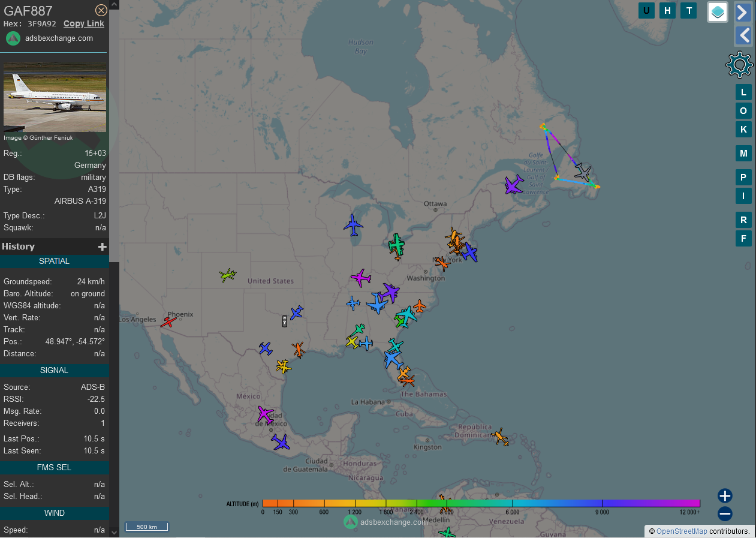
Task: Select the red aircraft near Phoenix
Action: point(168,322)
